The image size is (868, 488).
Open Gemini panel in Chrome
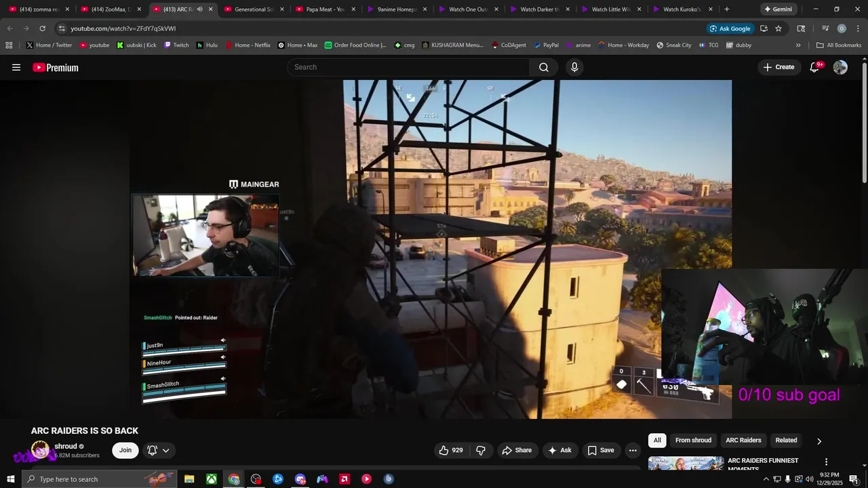pos(778,9)
